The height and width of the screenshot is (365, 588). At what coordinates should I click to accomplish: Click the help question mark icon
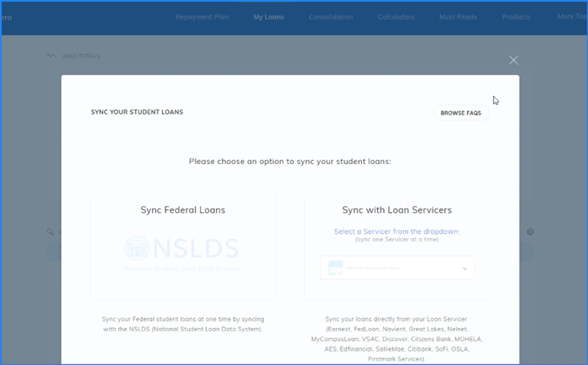(530, 231)
